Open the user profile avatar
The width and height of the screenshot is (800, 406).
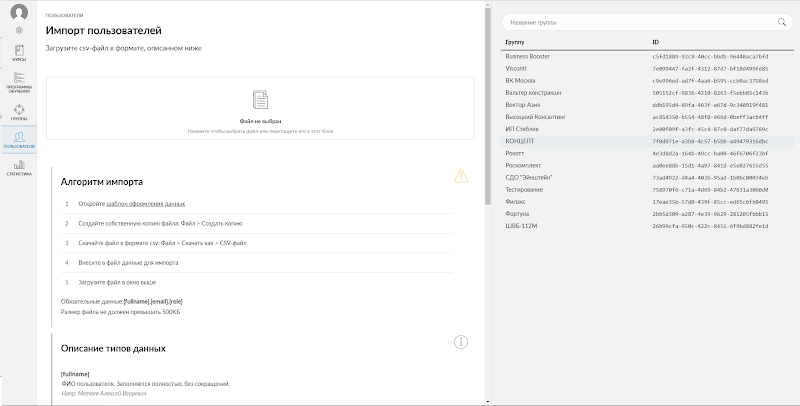point(19,12)
